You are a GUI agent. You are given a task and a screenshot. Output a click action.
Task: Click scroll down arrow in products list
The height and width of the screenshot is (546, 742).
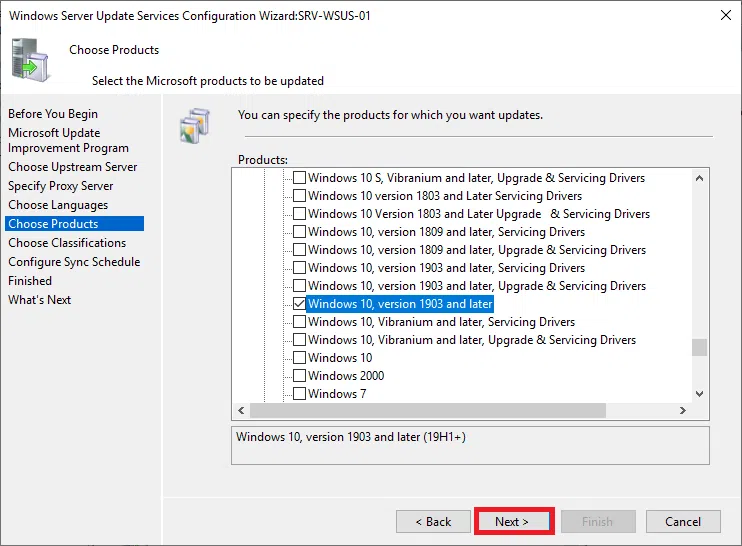[x=699, y=394]
